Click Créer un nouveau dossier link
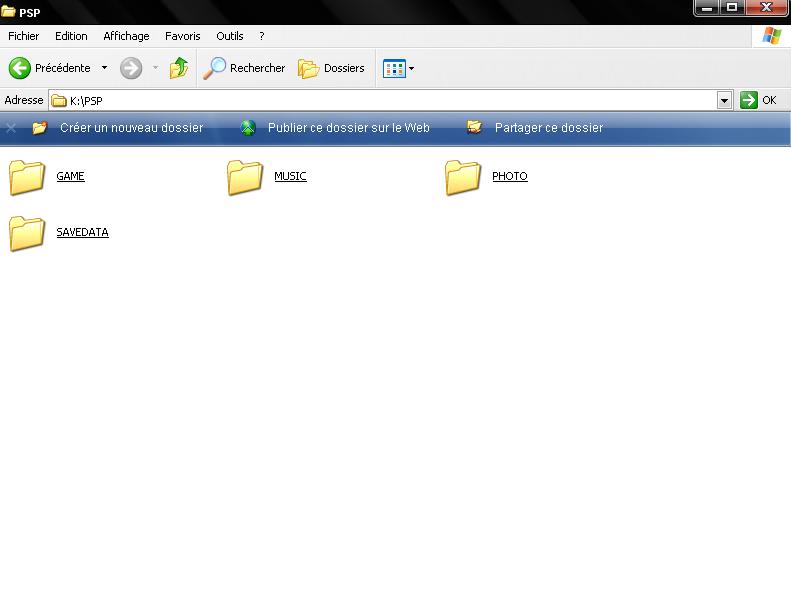791x589 pixels. (x=131, y=128)
